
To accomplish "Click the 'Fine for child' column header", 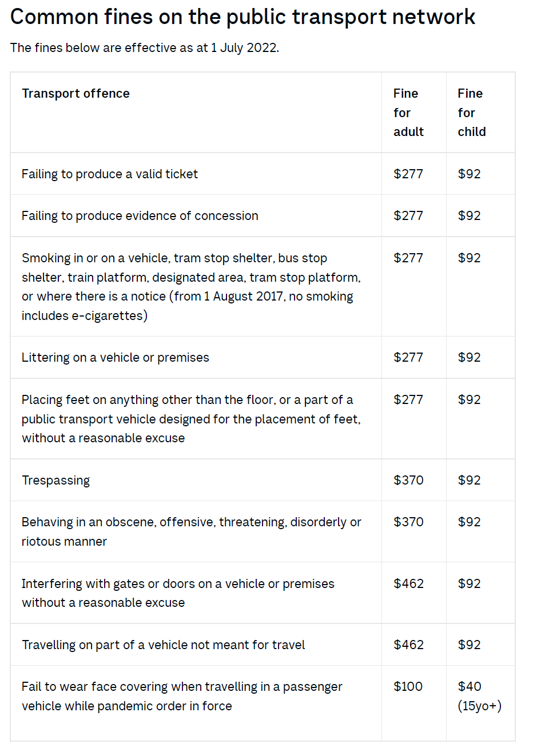I will coord(472,113).
